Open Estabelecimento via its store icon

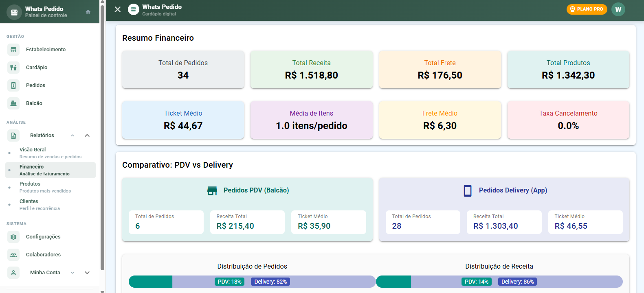[13, 50]
